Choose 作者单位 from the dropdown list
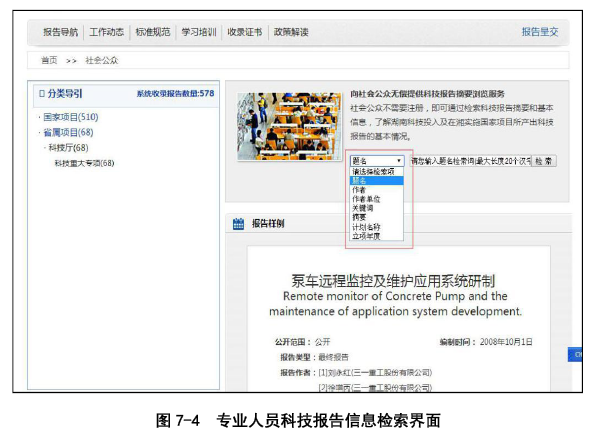Screen dimensions: 607x433 [366, 199]
